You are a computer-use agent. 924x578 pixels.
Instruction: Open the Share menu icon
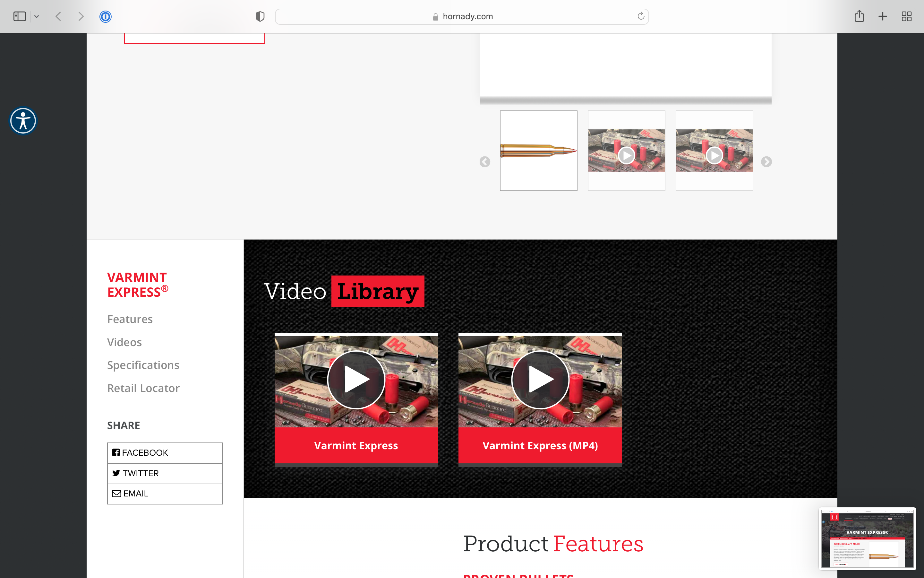[x=859, y=16]
